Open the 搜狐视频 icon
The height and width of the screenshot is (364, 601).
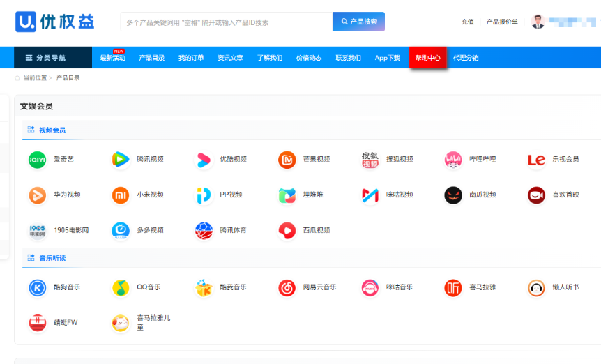[x=370, y=160]
